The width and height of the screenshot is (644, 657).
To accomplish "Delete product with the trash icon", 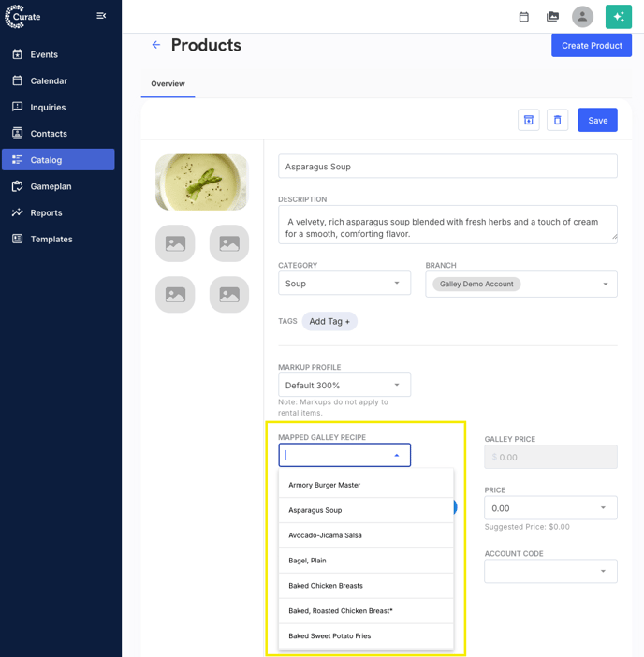I will (x=557, y=120).
